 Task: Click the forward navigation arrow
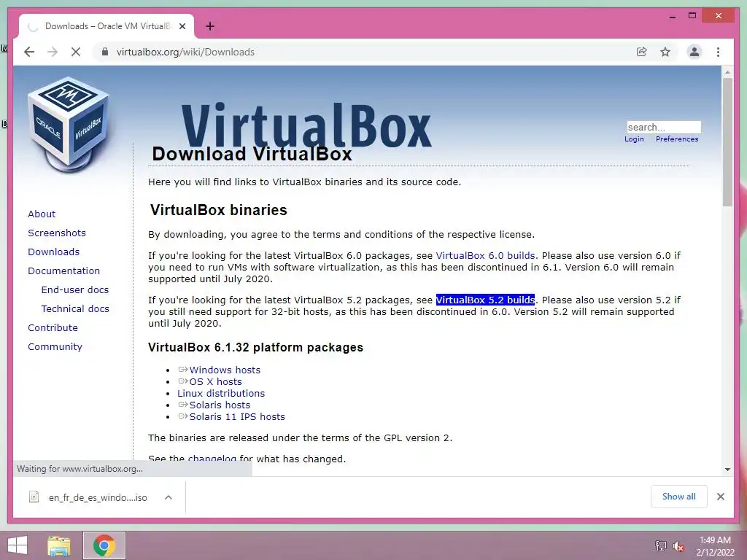[53, 52]
